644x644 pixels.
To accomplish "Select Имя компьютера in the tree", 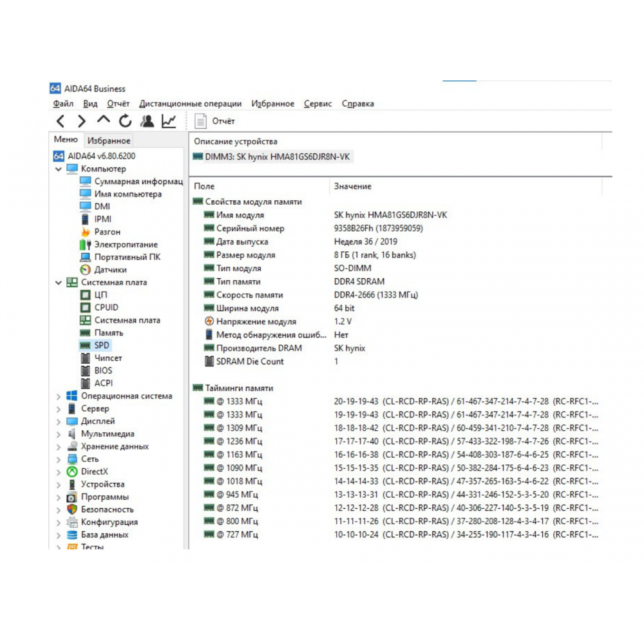I will click(121, 194).
